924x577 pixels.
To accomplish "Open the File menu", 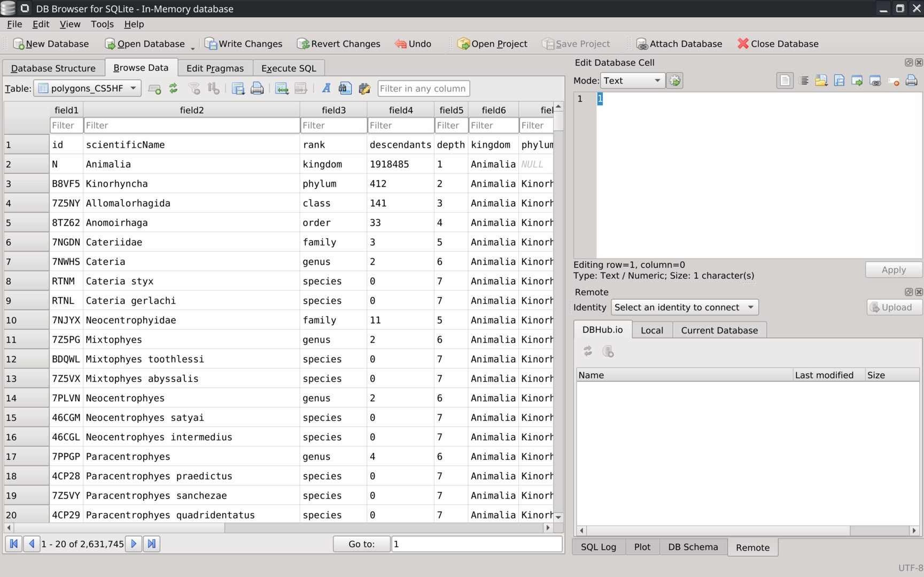I will coord(14,24).
